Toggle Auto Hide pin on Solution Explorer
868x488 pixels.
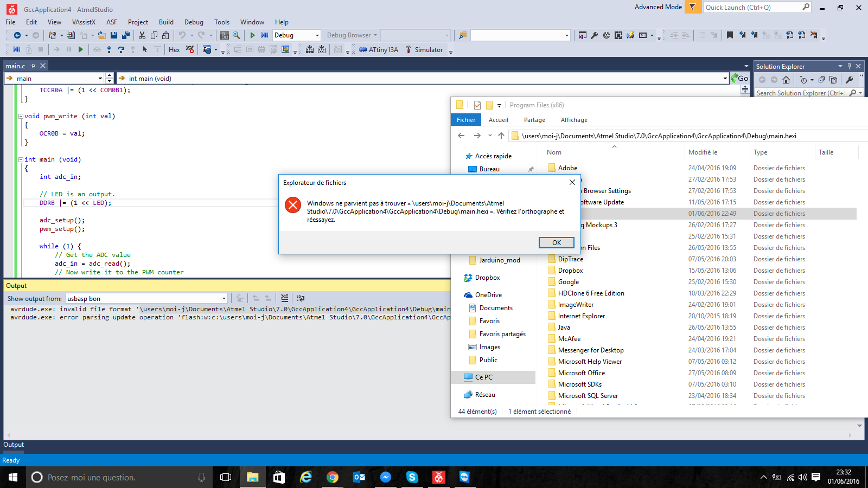click(x=849, y=66)
